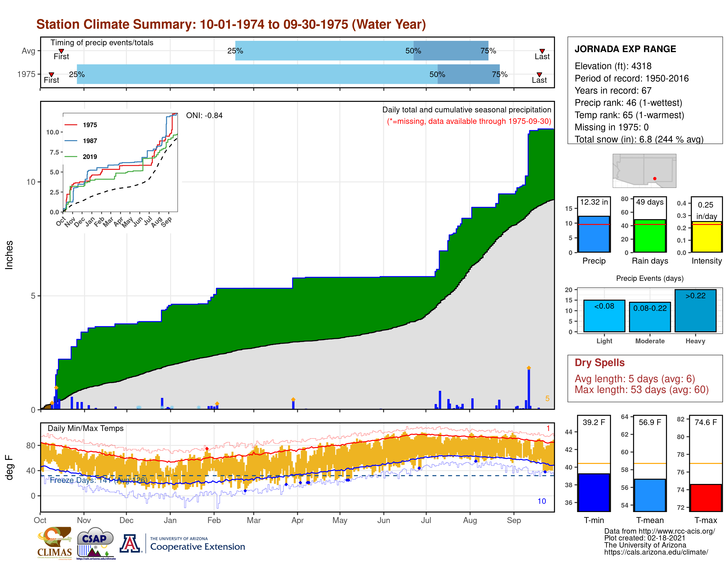Click the red First marker in Avg row

point(61,51)
